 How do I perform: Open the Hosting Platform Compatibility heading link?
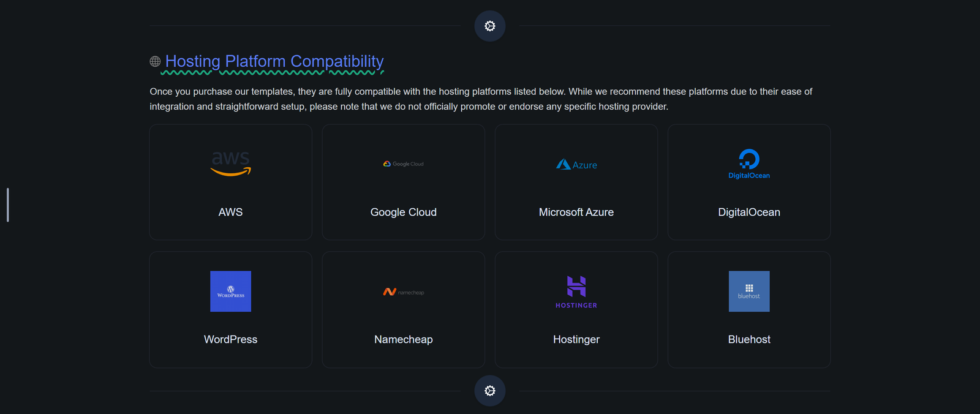[x=274, y=61]
